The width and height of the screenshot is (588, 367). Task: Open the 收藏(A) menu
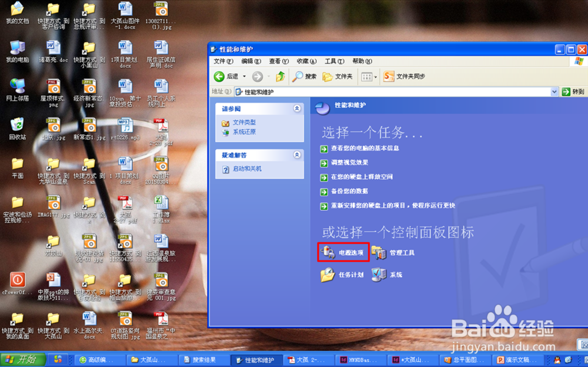[306, 61]
